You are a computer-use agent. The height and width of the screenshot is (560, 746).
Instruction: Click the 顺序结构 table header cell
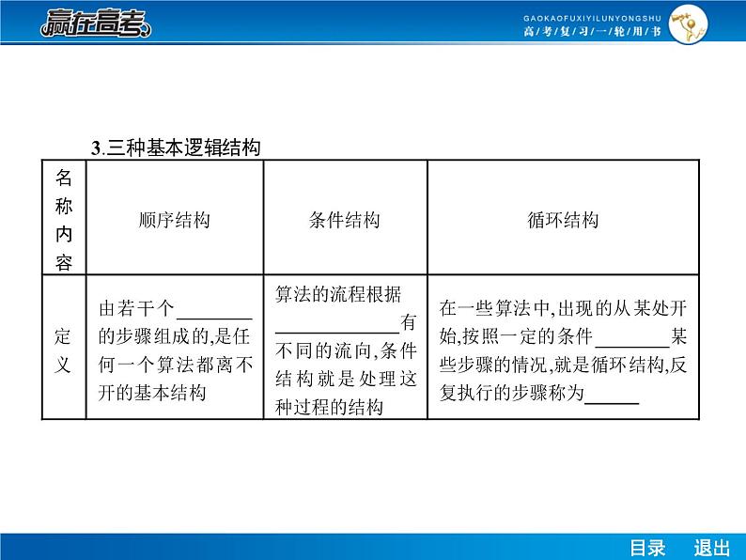175,218
